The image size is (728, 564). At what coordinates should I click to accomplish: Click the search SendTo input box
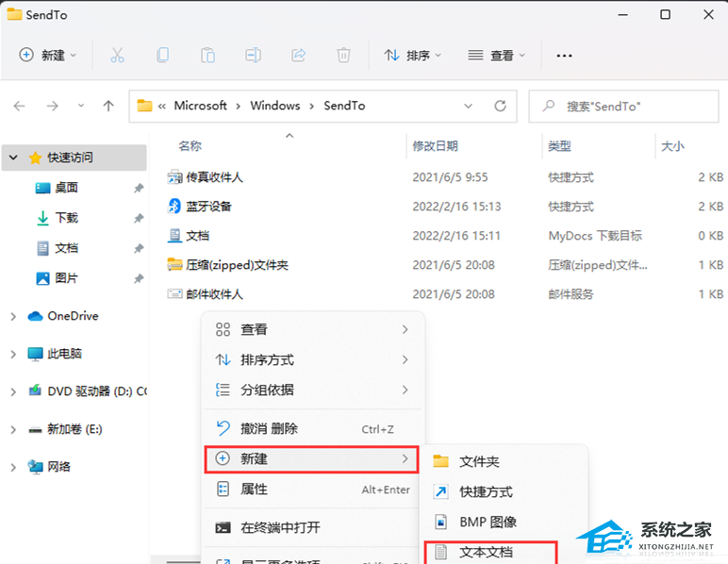point(622,106)
